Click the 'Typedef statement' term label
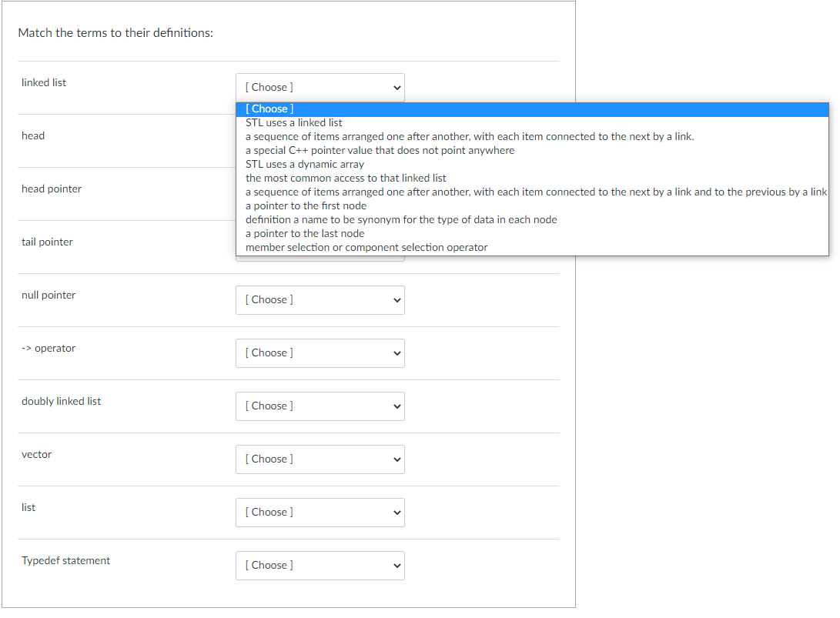The image size is (840, 618). [x=65, y=560]
